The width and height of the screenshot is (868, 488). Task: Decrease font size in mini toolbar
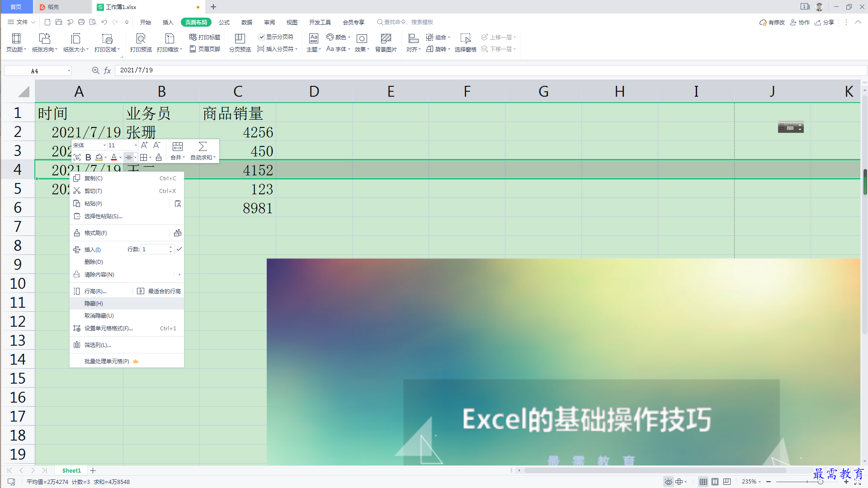pyautogui.click(x=156, y=145)
